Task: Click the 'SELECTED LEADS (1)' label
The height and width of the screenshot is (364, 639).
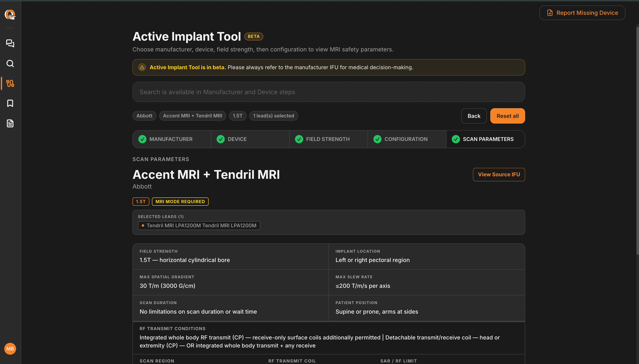Action: 161,216
